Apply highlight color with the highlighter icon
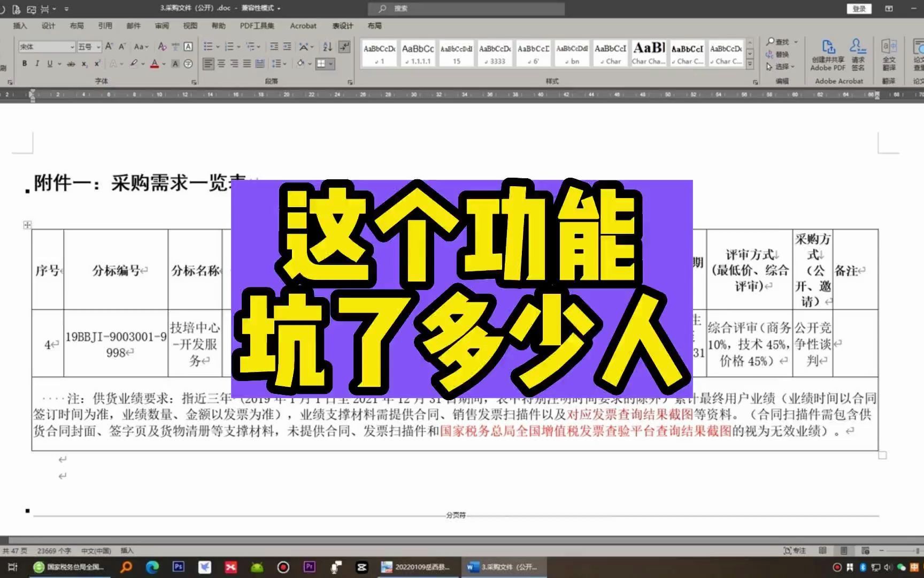 coord(133,64)
